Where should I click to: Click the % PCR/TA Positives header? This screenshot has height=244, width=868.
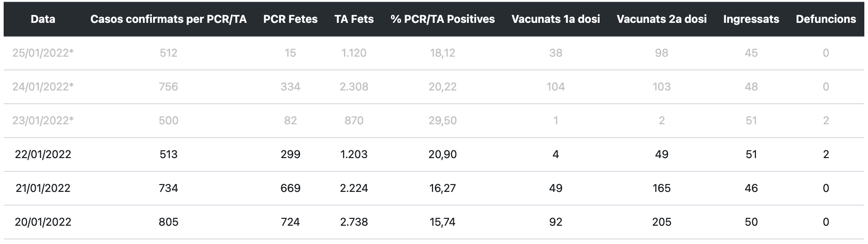click(443, 19)
